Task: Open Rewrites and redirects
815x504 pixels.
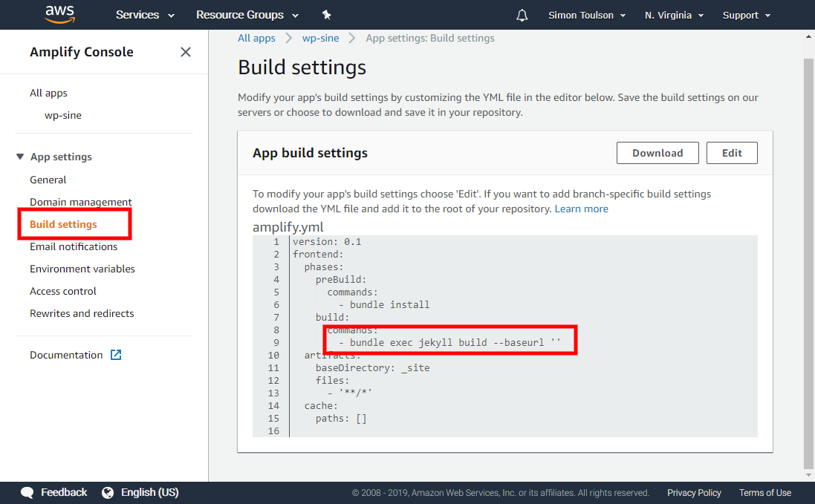Action: point(82,313)
